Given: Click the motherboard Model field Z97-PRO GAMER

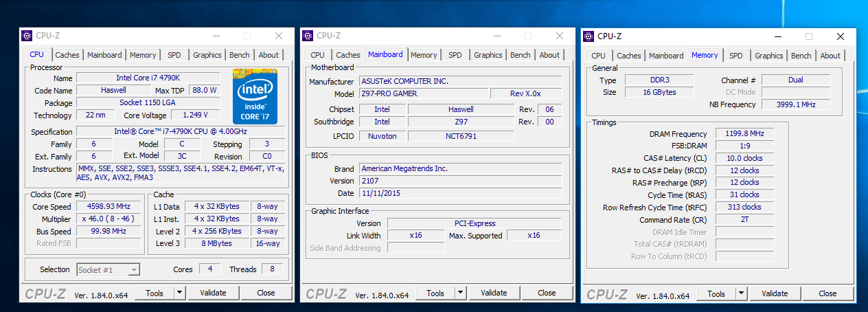Looking at the screenshot, I should click(423, 93).
